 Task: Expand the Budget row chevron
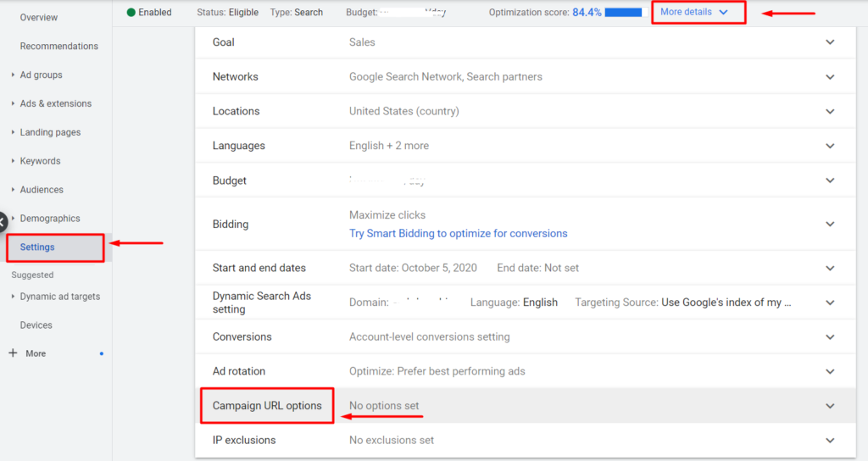(x=830, y=181)
